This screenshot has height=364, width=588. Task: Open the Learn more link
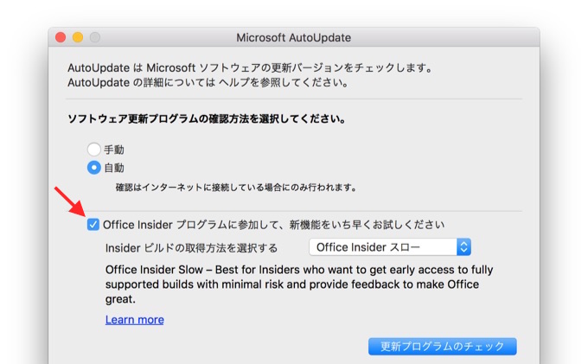[134, 320]
